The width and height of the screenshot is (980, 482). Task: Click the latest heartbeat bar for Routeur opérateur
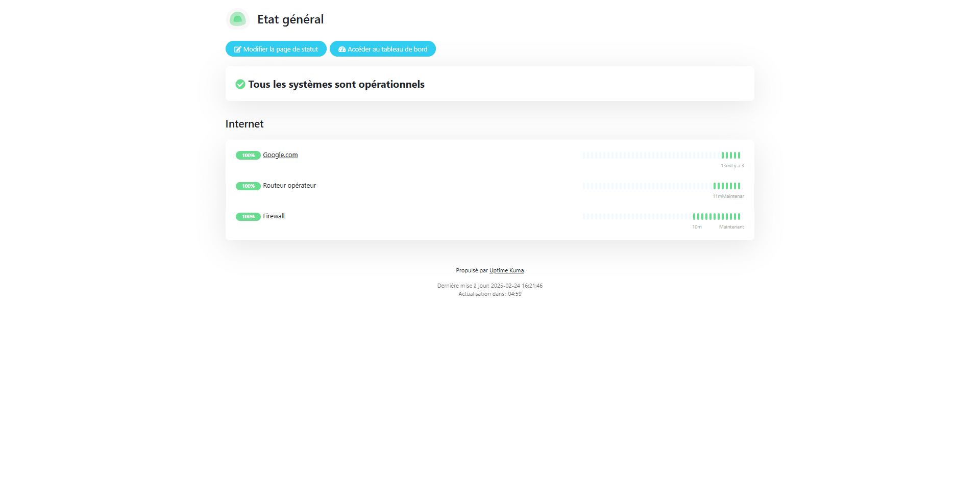739,186
